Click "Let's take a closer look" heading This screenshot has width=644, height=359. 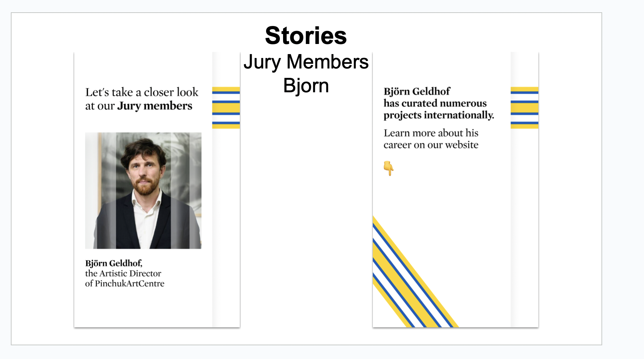142,92
